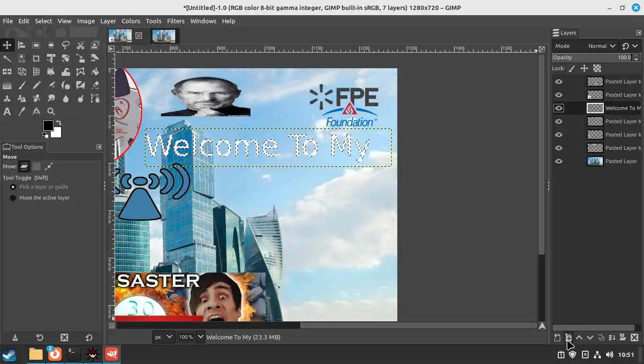Select the Heal tool
This screenshot has height=364, width=644.
[36, 98]
